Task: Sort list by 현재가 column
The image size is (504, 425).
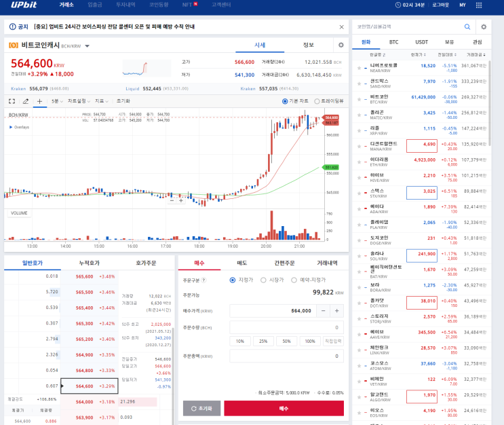Action: (x=418, y=55)
